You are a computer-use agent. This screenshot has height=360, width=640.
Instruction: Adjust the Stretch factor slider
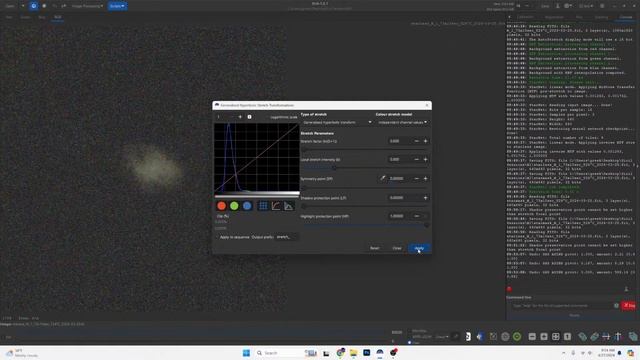pyautogui.click(x=364, y=149)
